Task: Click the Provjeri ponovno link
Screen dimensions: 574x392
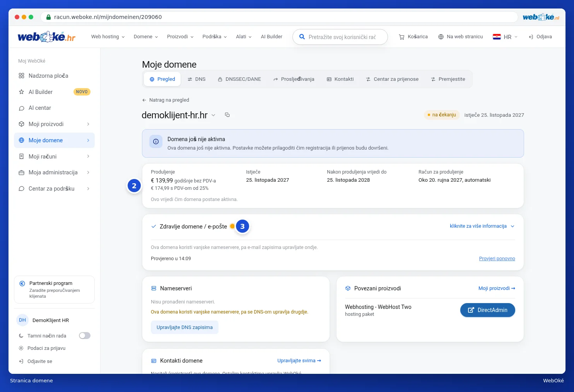Action: (x=497, y=259)
